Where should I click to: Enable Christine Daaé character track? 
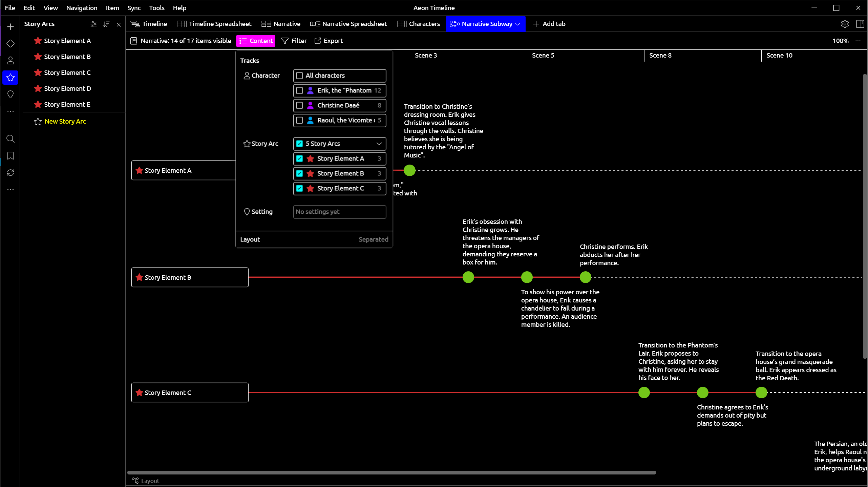pyautogui.click(x=299, y=105)
